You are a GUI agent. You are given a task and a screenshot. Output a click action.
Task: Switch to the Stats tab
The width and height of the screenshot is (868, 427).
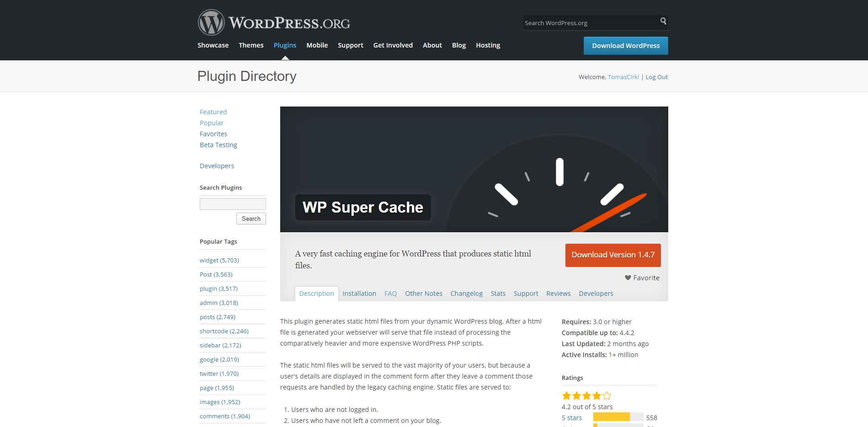(x=498, y=294)
